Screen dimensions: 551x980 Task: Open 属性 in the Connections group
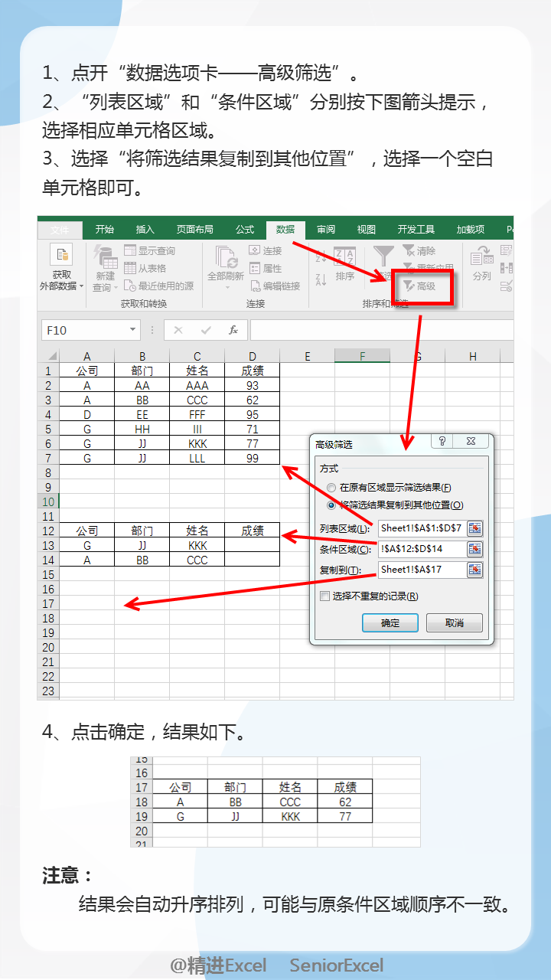(x=266, y=268)
